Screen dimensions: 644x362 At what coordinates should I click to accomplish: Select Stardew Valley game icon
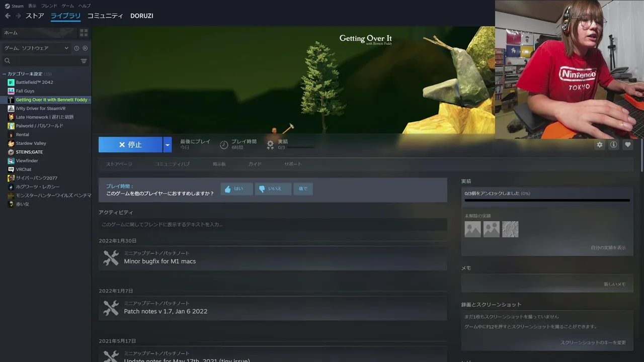coord(11,143)
